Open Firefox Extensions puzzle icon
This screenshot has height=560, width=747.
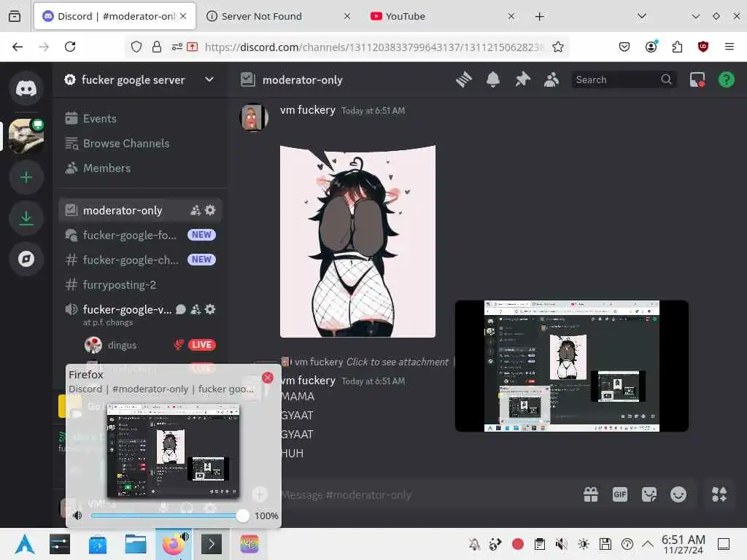[x=677, y=47]
